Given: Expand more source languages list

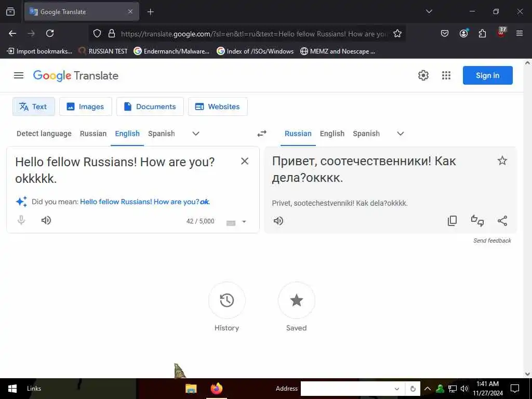Looking at the screenshot, I should [x=196, y=134].
